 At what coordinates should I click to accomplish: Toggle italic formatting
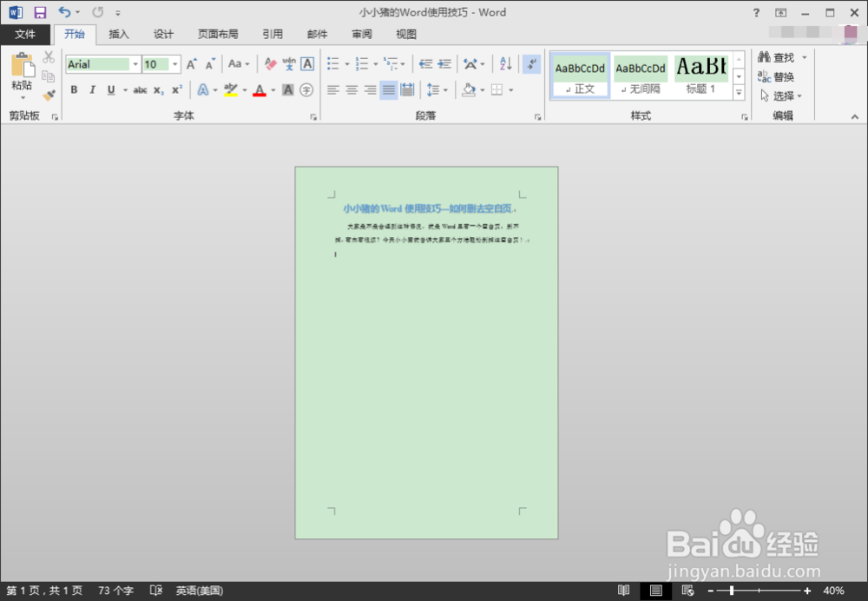coord(92,89)
